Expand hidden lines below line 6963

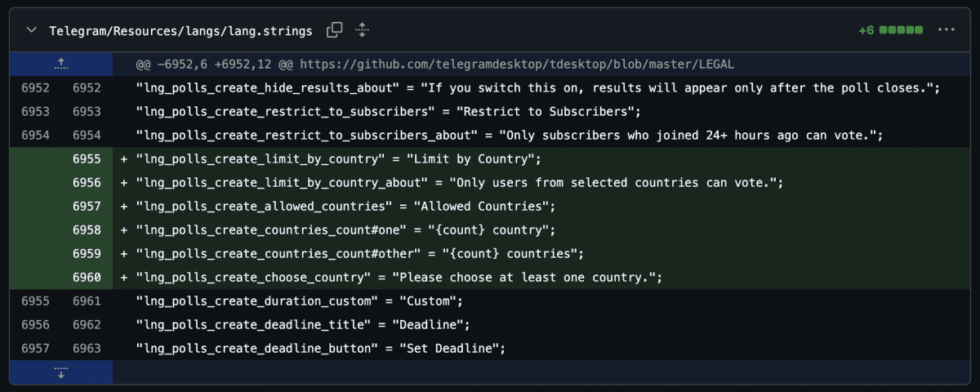point(61,373)
